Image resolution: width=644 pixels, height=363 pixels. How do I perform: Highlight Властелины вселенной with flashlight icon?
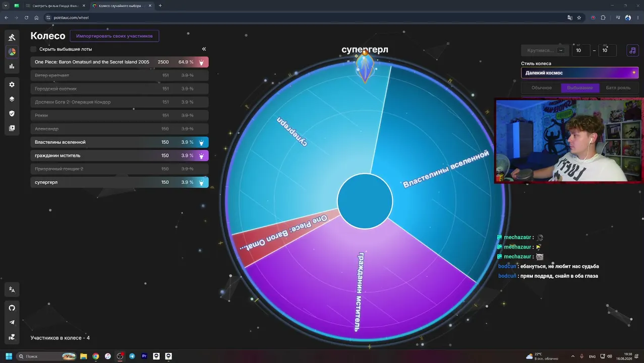coord(201,142)
